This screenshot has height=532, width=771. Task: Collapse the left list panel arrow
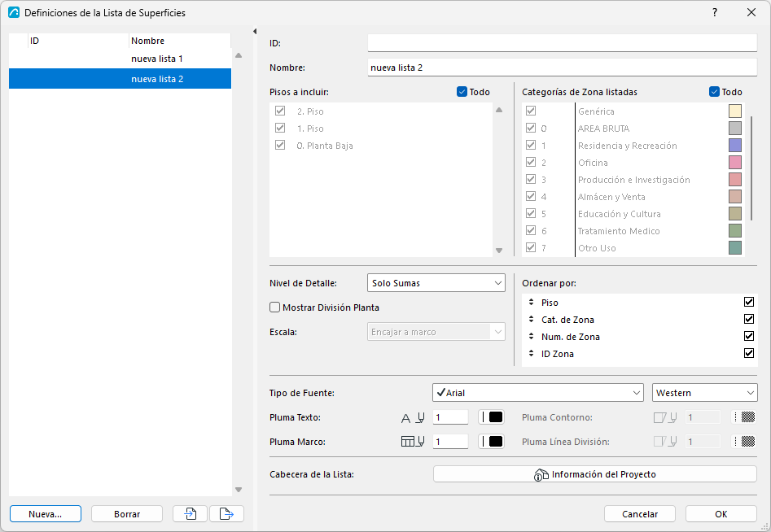(255, 32)
